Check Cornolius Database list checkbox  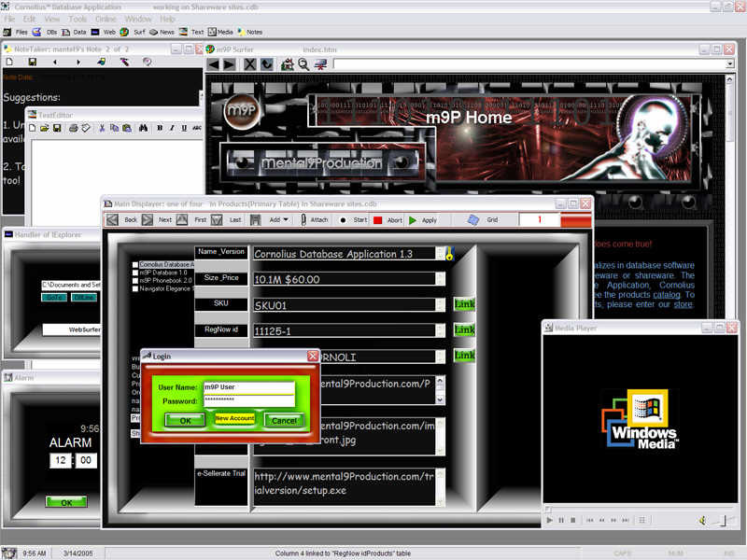coord(135,264)
